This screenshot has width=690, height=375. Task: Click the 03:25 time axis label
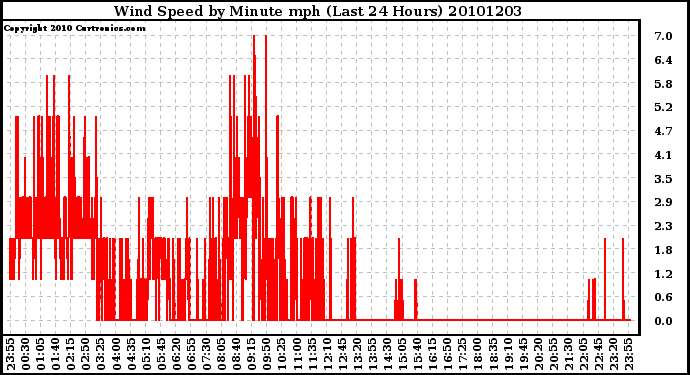(101, 355)
